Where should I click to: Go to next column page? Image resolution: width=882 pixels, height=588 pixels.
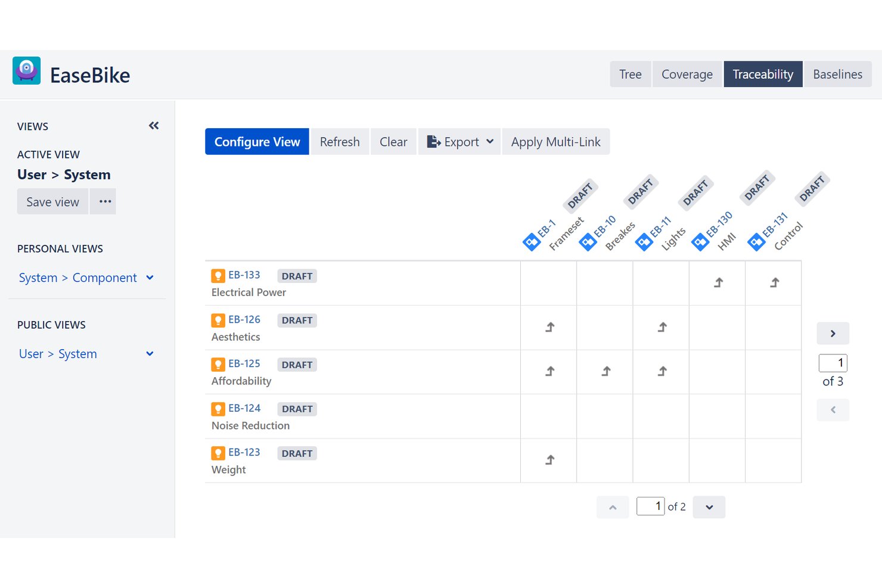(x=833, y=334)
